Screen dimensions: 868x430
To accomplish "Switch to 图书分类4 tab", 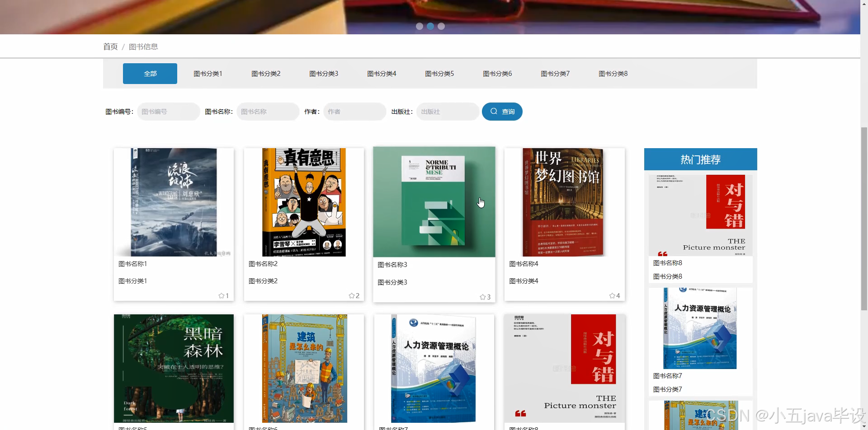I will 382,74.
